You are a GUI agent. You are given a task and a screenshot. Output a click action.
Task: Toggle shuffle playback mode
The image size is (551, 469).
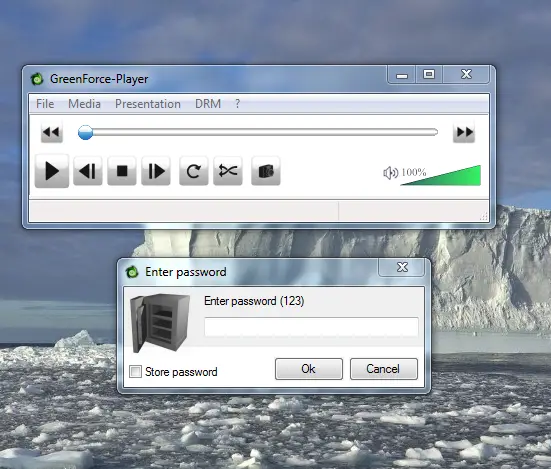click(228, 171)
